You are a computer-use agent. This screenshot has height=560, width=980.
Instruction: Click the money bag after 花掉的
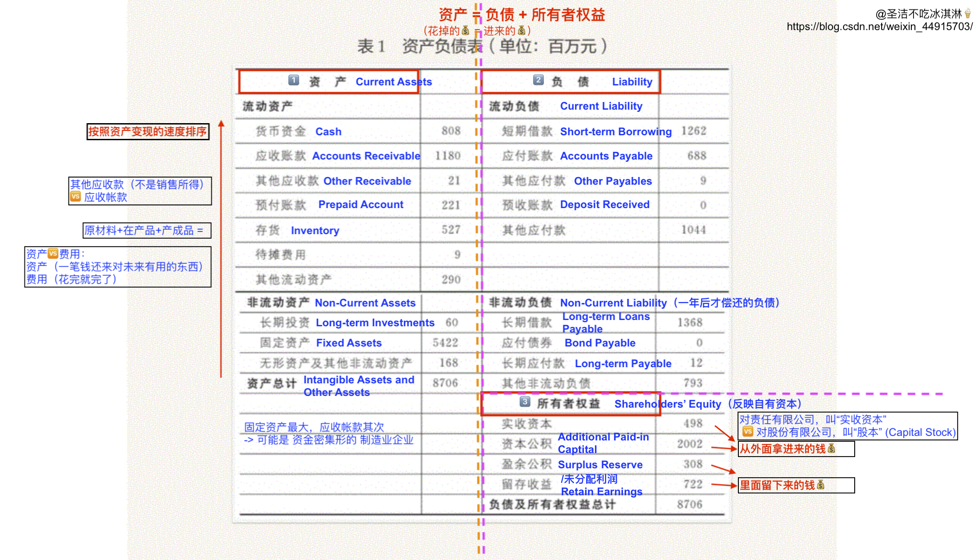coord(466,31)
